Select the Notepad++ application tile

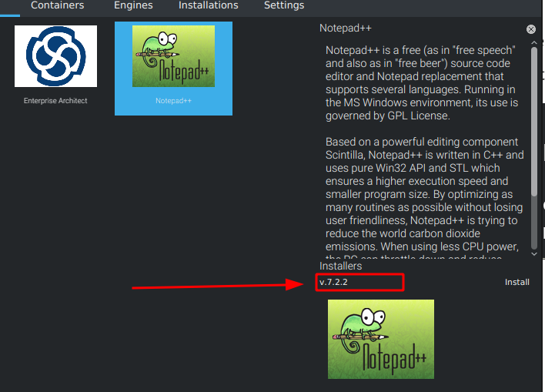coord(173,69)
